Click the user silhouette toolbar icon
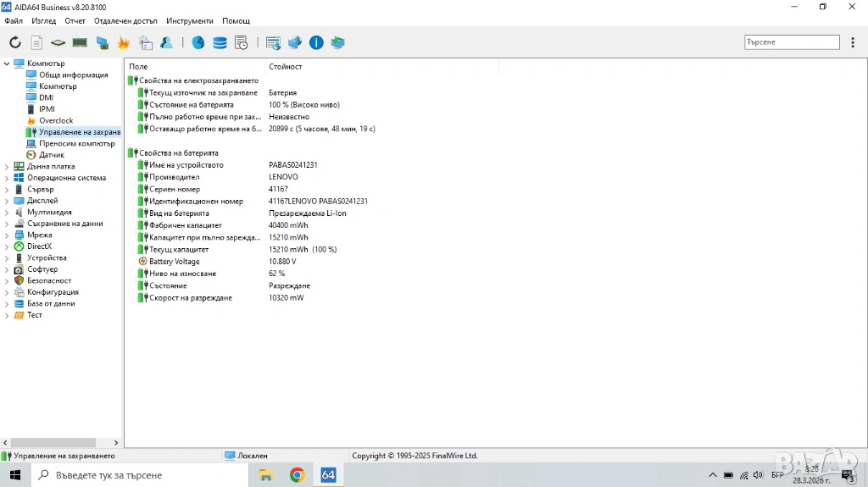This screenshot has height=487, width=868. tap(167, 42)
